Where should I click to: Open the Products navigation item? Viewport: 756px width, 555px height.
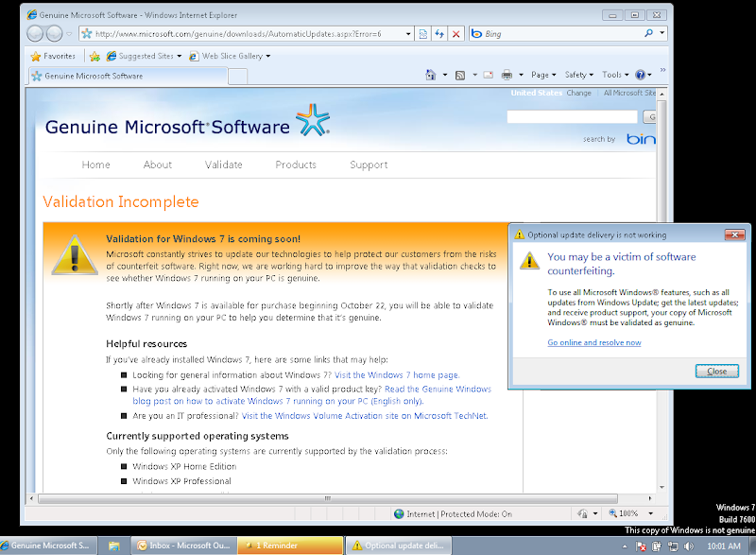tap(296, 165)
